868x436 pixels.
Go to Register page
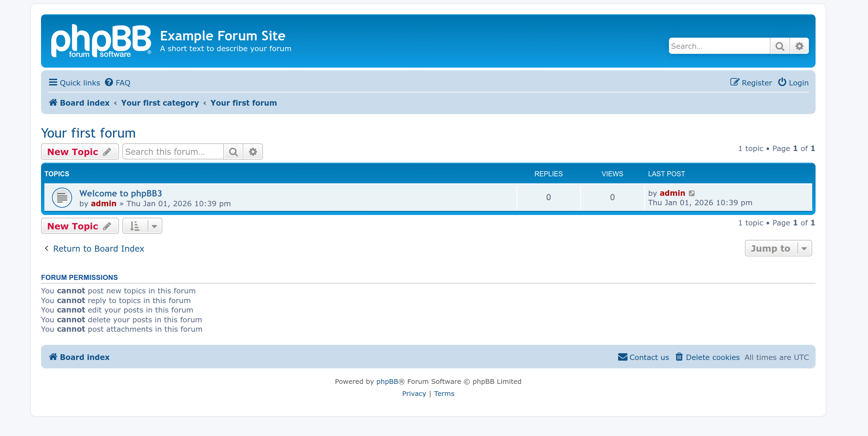(751, 83)
